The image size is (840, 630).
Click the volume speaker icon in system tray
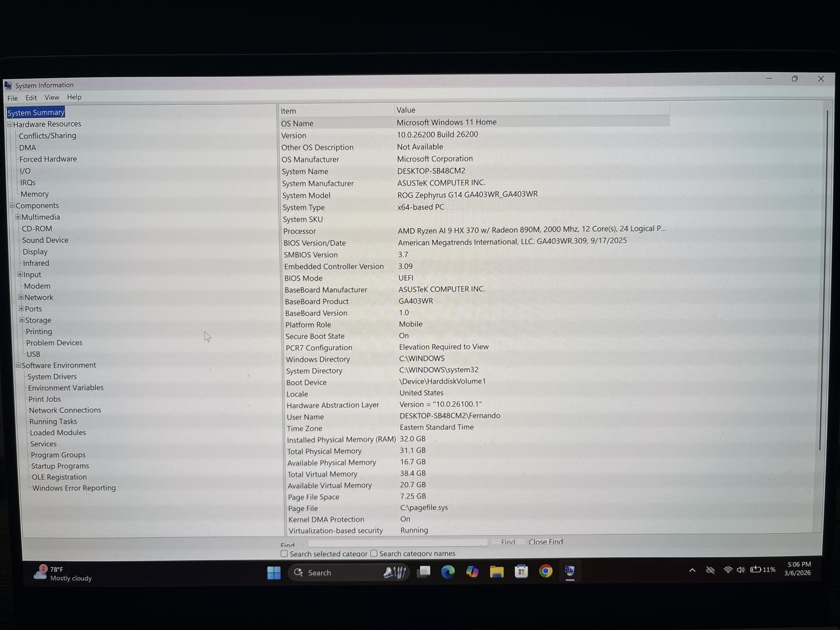(x=740, y=570)
